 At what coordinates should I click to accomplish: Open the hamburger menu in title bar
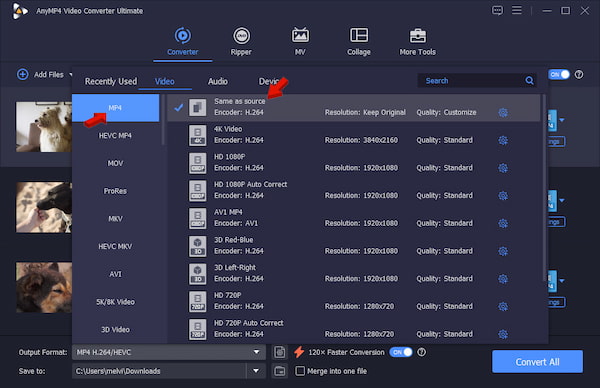tap(517, 10)
